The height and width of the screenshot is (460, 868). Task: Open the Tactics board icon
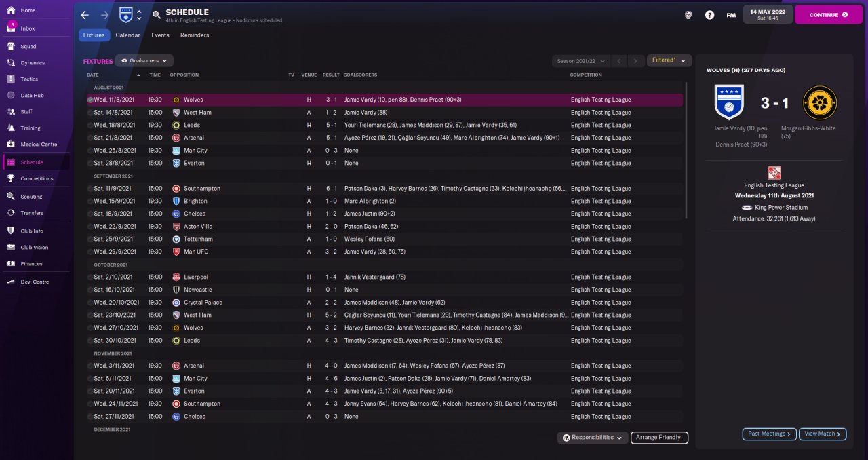(x=11, y=79)
